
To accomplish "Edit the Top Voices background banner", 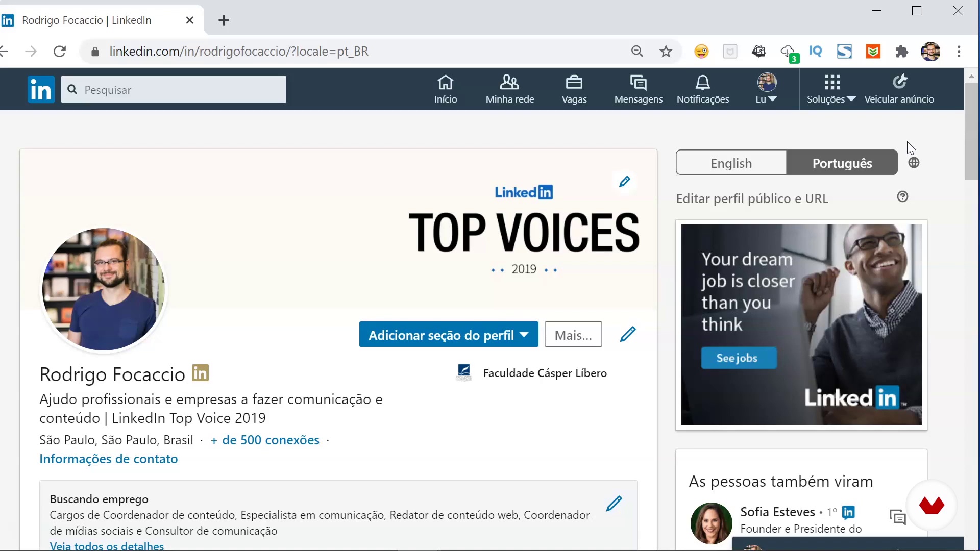I will click(624, 182).
